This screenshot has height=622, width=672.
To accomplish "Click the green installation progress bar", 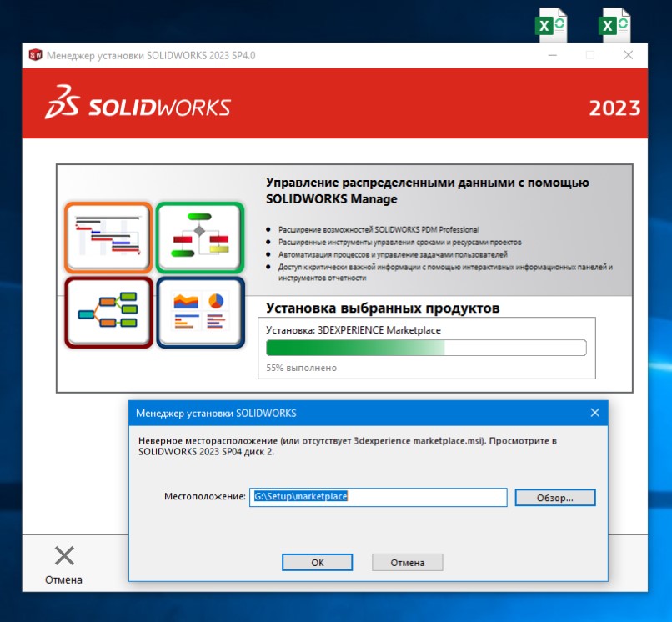I will click(x=426, y=348).
